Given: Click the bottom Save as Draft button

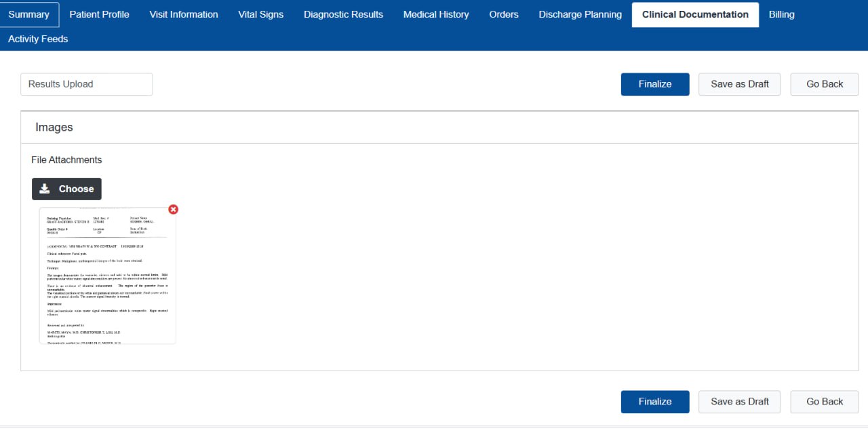Looking at the screenshot, I should (740, 402).
